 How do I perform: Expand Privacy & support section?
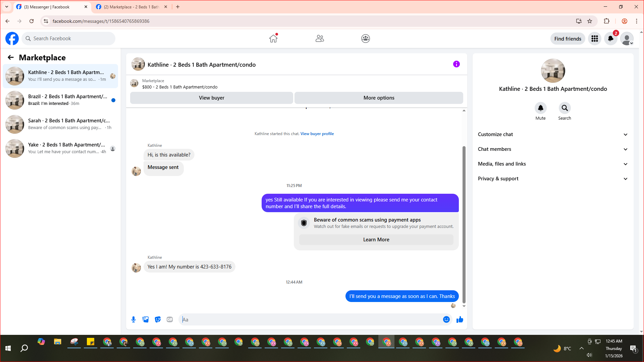tap(552, 179)
